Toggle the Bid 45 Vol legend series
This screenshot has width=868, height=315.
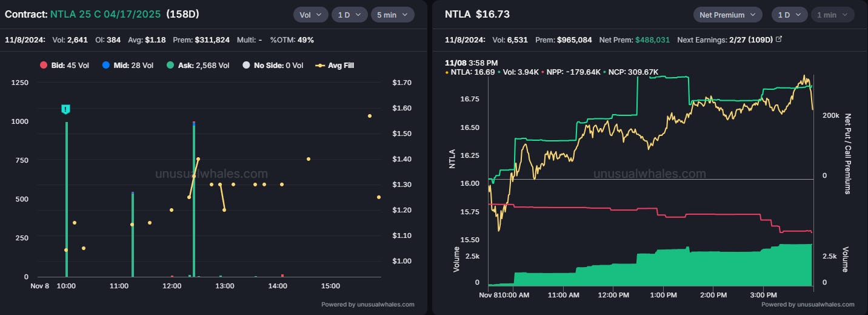tap(64, 65)
